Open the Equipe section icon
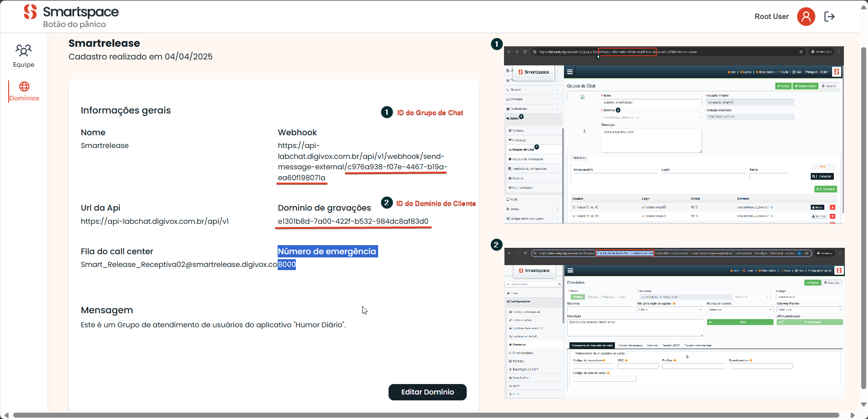 pos(24,50)
